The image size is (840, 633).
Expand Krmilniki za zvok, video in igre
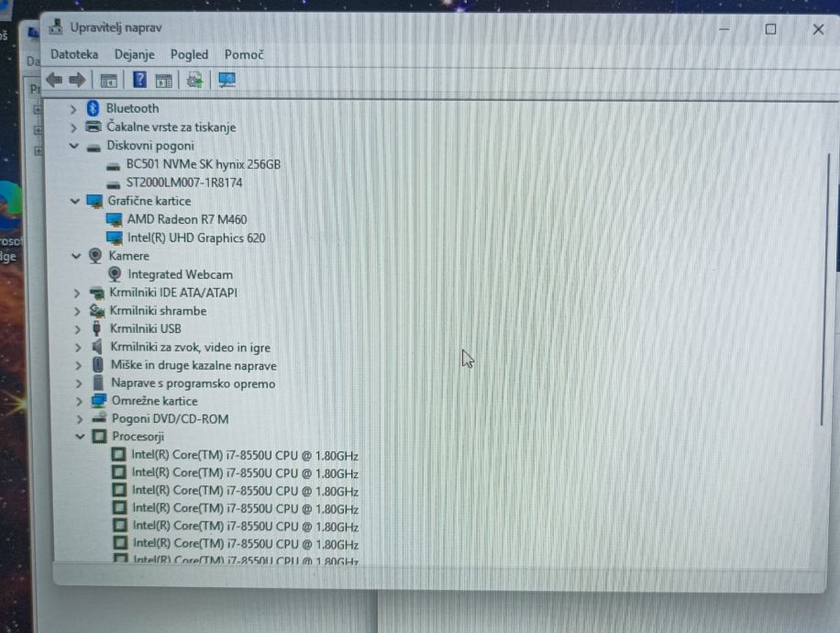click(x=78, y=348)
